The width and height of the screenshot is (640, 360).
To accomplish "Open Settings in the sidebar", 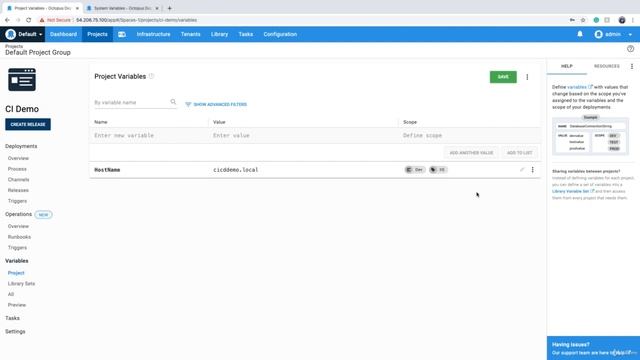I will pyautogui.click(x=15, y=331).
